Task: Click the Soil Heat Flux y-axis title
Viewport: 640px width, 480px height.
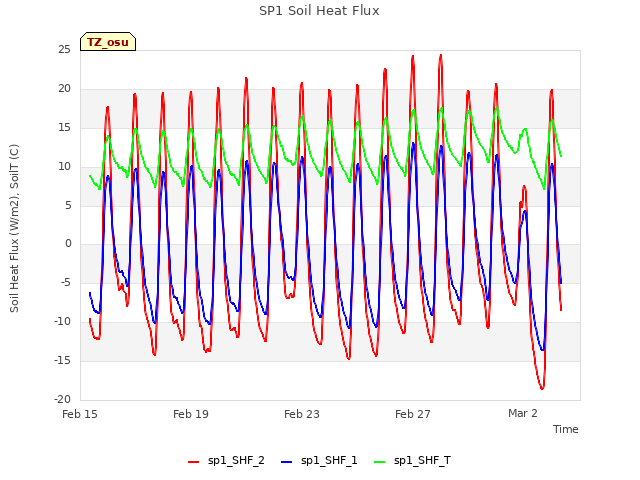Action: pyautogui.click(x=14, y=228)
